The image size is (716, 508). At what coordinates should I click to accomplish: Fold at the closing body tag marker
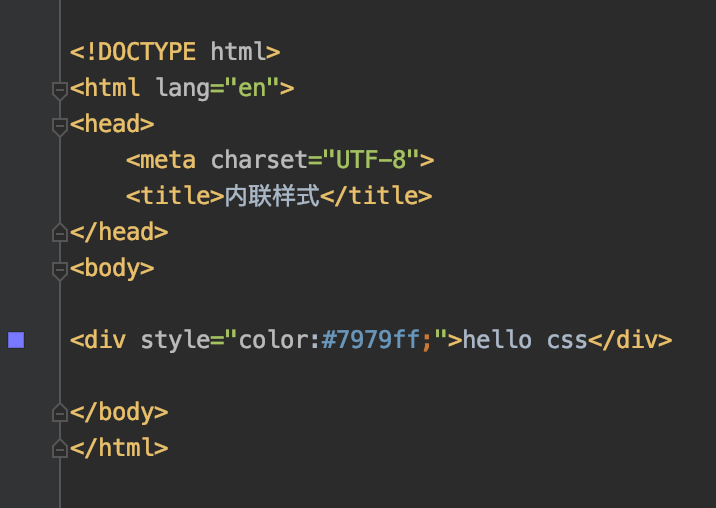coord(59,413)
